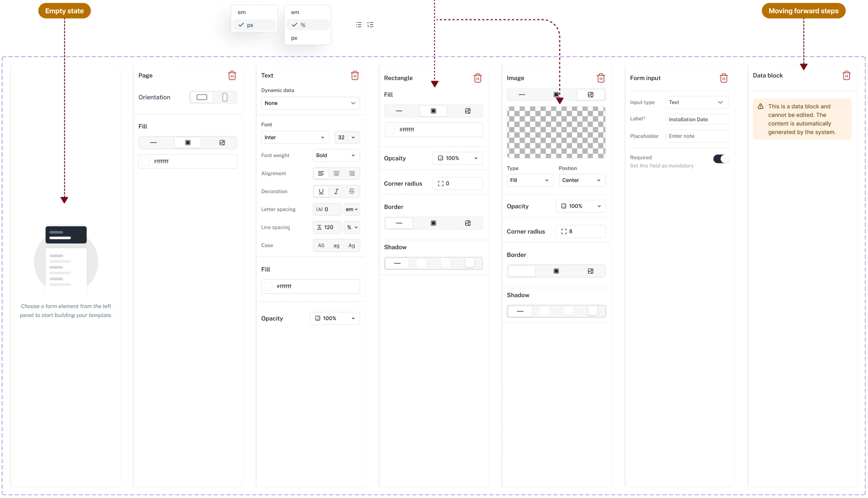Screen dimensions: 868x498
Task: Delete the Form input element
Action: (724, 78)
